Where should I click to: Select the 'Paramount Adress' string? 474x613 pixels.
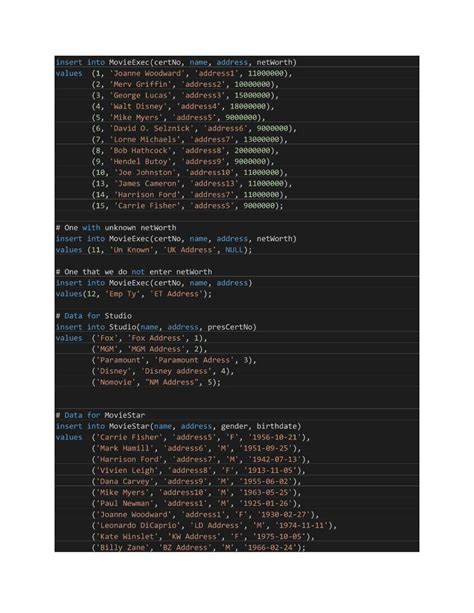(195, 360)
